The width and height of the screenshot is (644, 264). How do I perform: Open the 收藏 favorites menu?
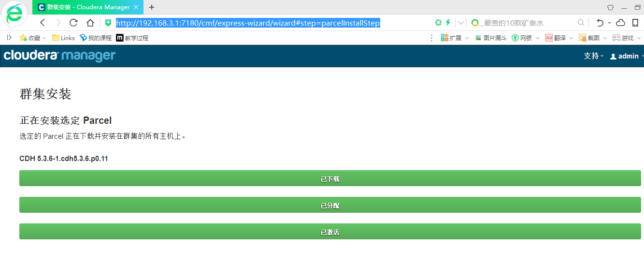tap(33, 38)
